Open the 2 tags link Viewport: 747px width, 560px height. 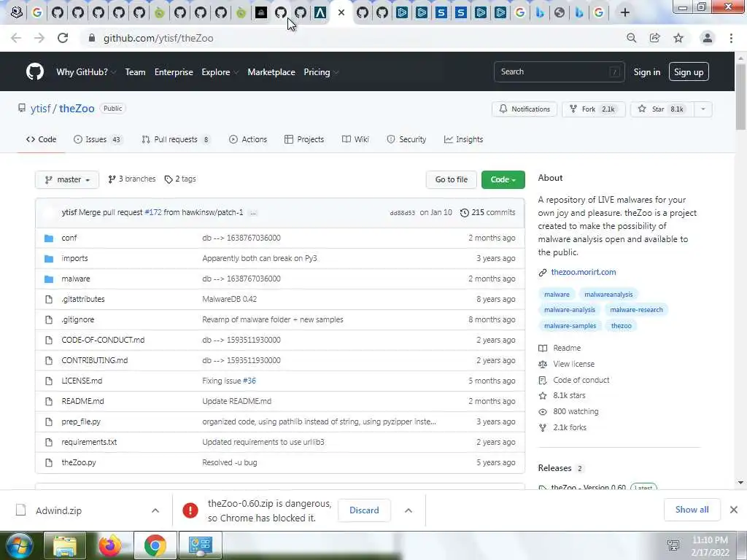[x=180, y=179]
